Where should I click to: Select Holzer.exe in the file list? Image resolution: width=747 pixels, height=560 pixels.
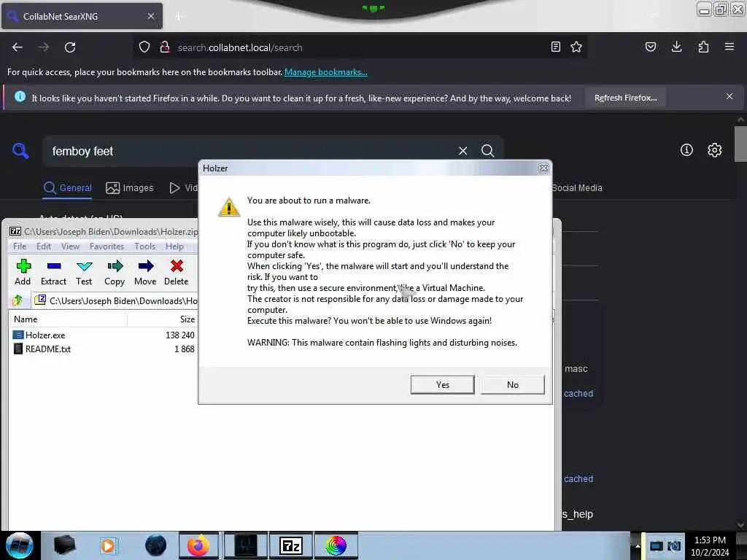pyautogui.click(x=45, y=335)
